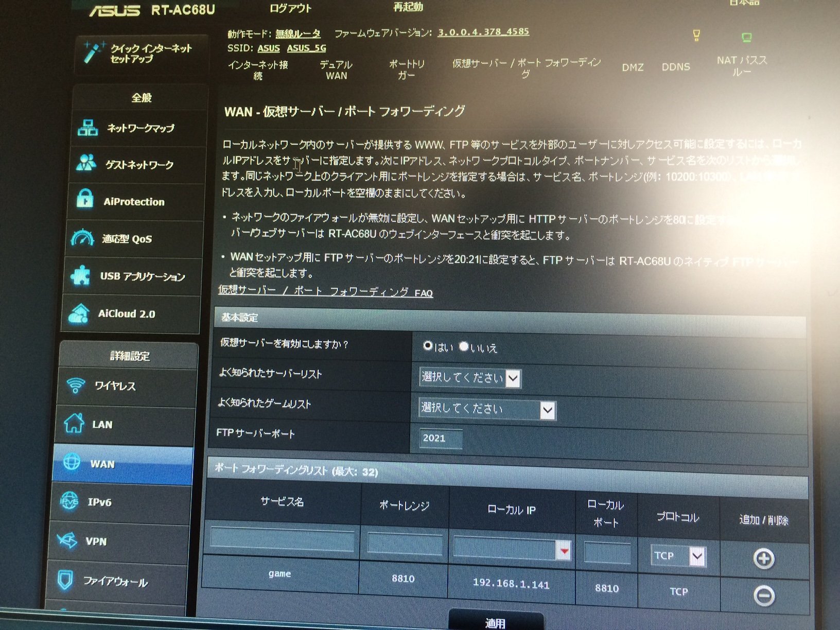Open Guest Network (ゲストネットワーク) sidebar icon

(x=86, y=163)
